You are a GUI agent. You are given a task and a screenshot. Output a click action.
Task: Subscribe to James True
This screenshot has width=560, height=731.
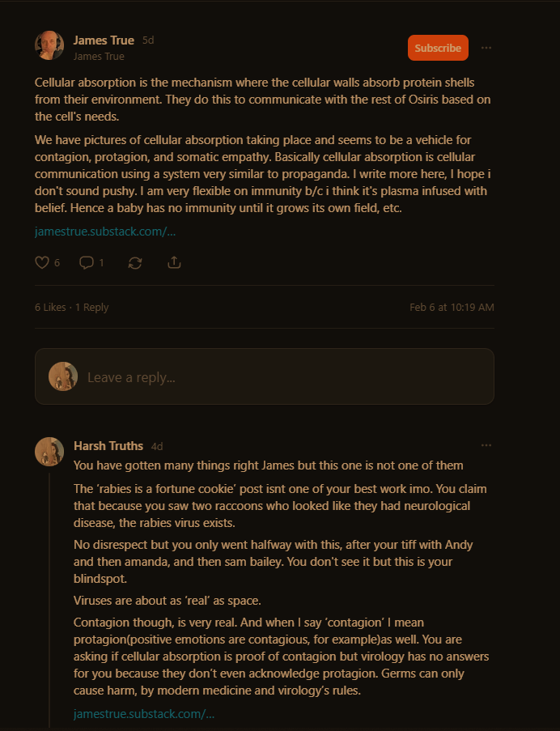coord(438,48)
